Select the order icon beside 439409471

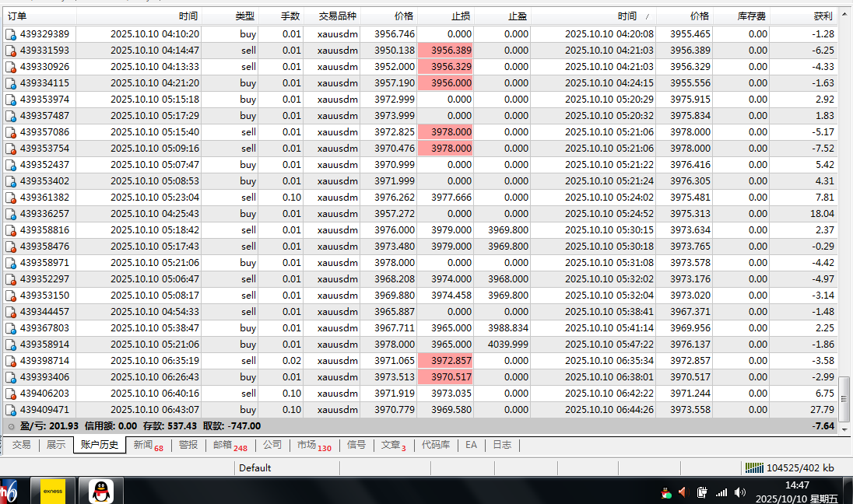(x=11, y=410)
